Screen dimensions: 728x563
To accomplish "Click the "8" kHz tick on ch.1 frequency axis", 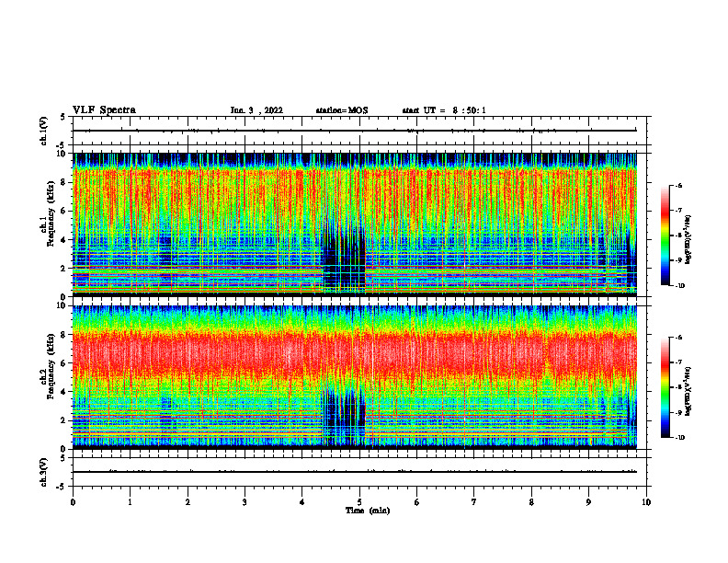I will [64, 182].
